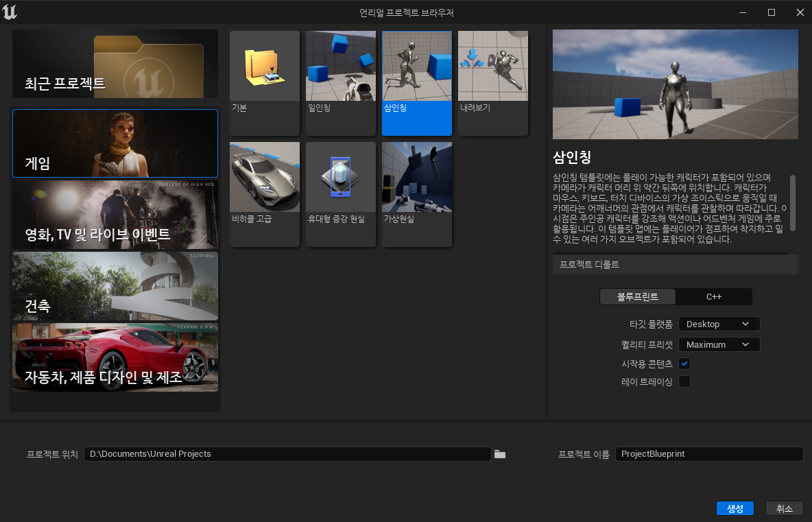Uncheck the 시작용 콘텐츠 checkbox

point(684,364)
